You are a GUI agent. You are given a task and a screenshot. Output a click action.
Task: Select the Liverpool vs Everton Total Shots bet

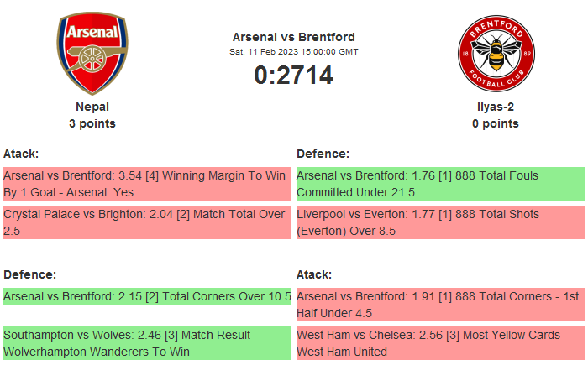tap(440, 222)
